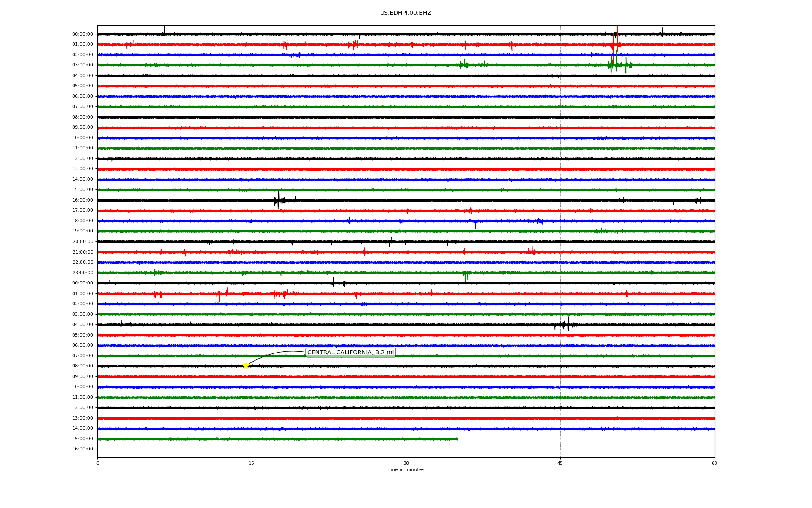Click the CENTRAL CALIFORNIA, 3.2 ml annotation

click(350, 352)
